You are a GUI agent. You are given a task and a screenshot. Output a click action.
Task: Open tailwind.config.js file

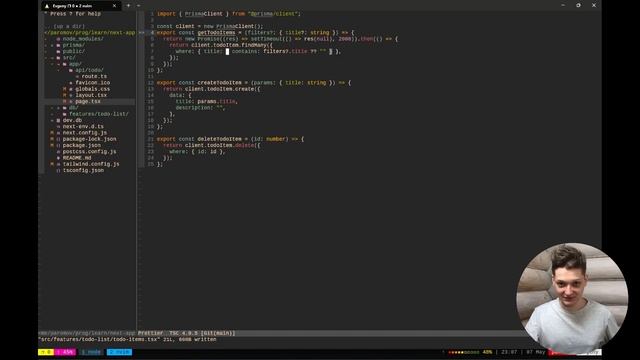[91, 164]
